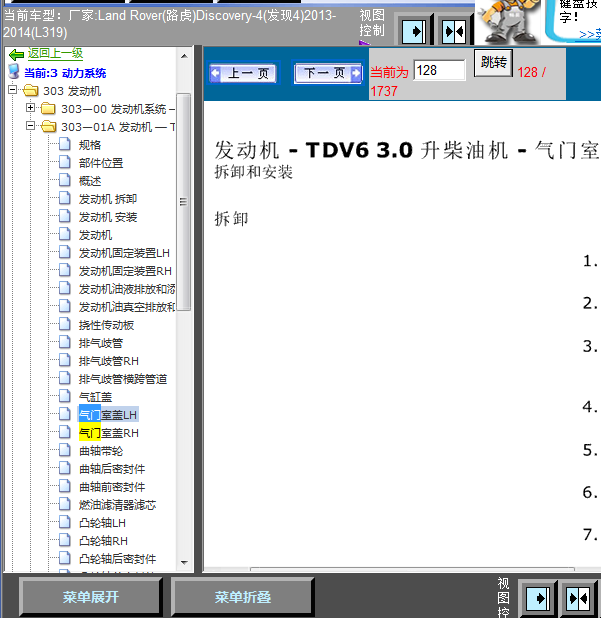Open the 排气歧管RH document
601x618 pixels.
109,361
